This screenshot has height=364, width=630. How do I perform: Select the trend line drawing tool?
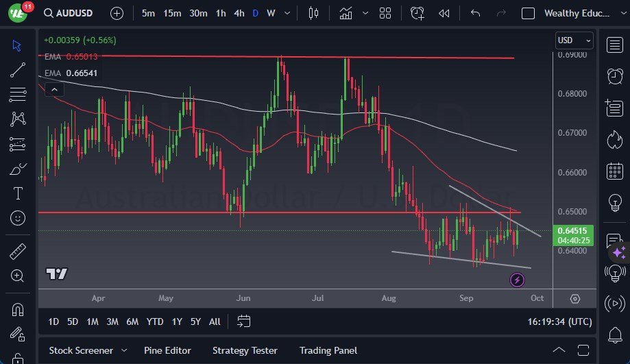click(18, 70)
